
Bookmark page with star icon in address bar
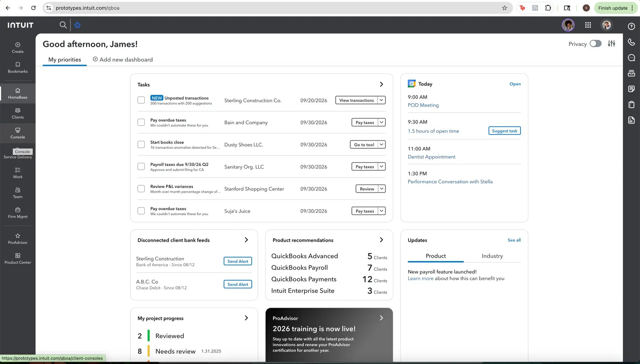(x=505, y=8)
